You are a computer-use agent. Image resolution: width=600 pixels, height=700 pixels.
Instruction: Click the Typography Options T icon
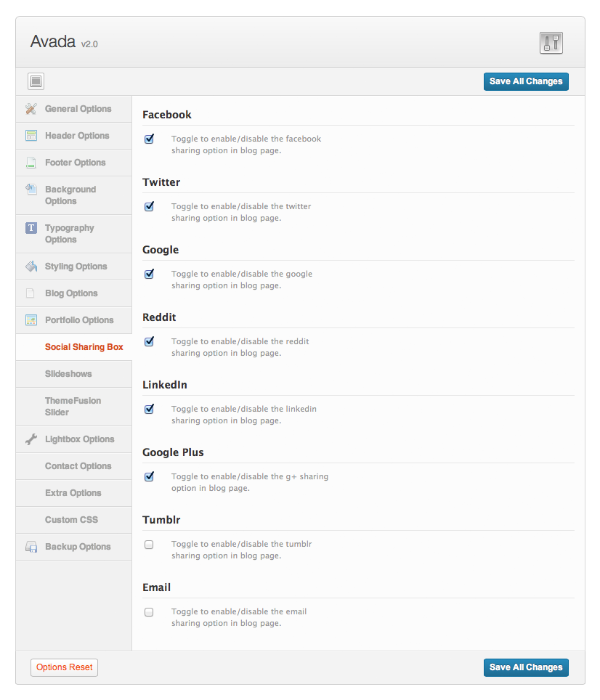[31, 228]
